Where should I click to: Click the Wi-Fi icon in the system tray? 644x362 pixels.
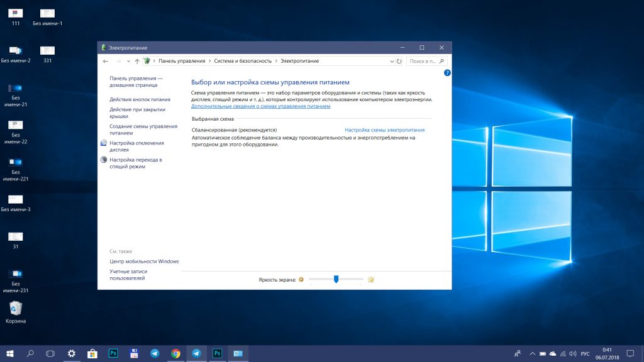(x=563, y=354)
